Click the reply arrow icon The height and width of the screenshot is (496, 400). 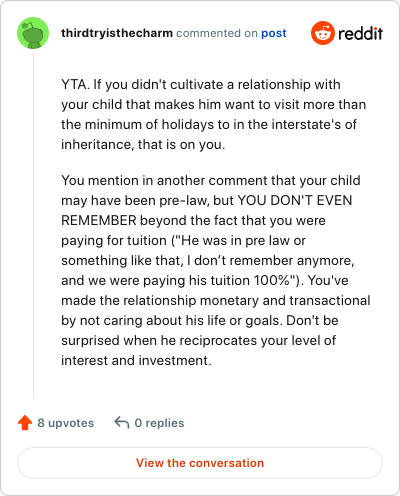click(x=122, y=422)
